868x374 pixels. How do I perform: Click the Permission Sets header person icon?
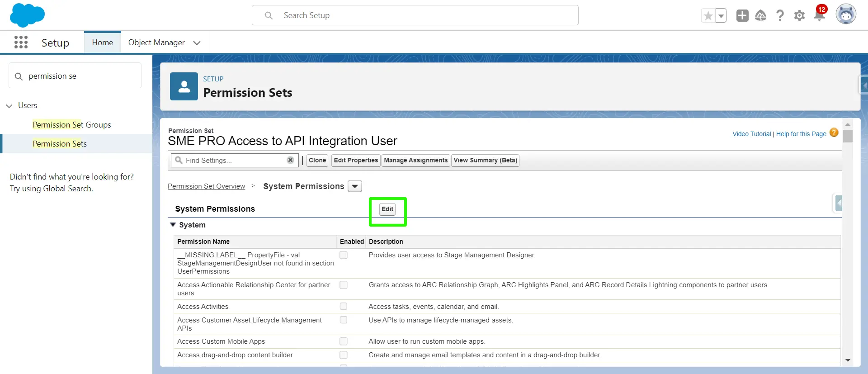coord(184,86)
